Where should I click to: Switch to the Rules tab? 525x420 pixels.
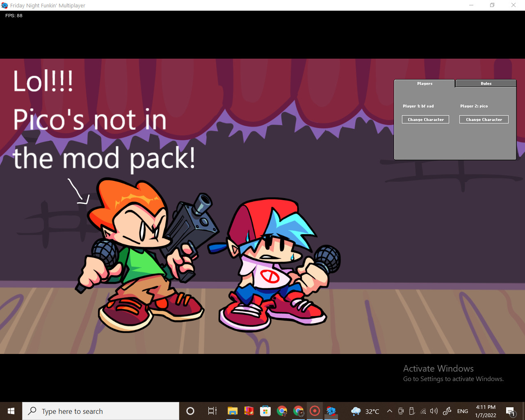(x=486, y=83)
